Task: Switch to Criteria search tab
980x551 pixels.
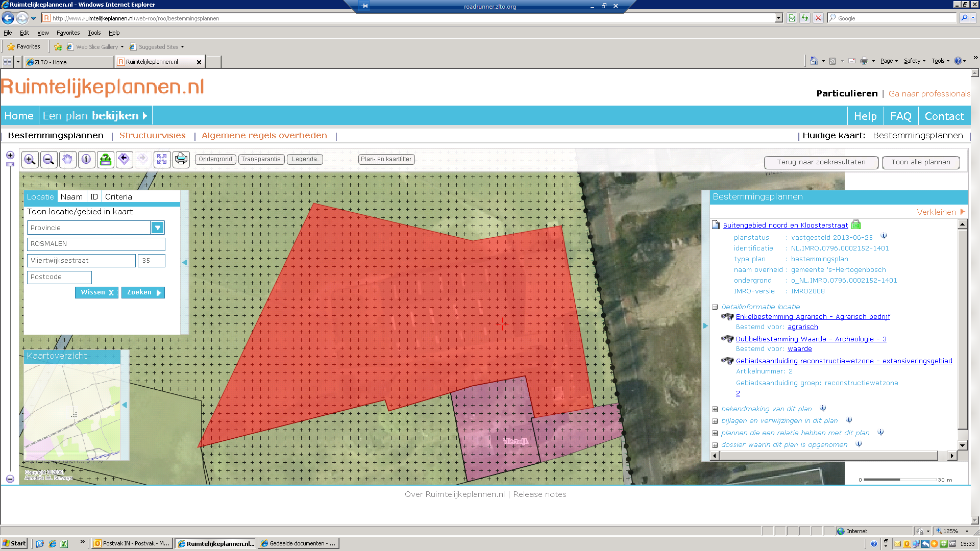Action: coord(118,197)
